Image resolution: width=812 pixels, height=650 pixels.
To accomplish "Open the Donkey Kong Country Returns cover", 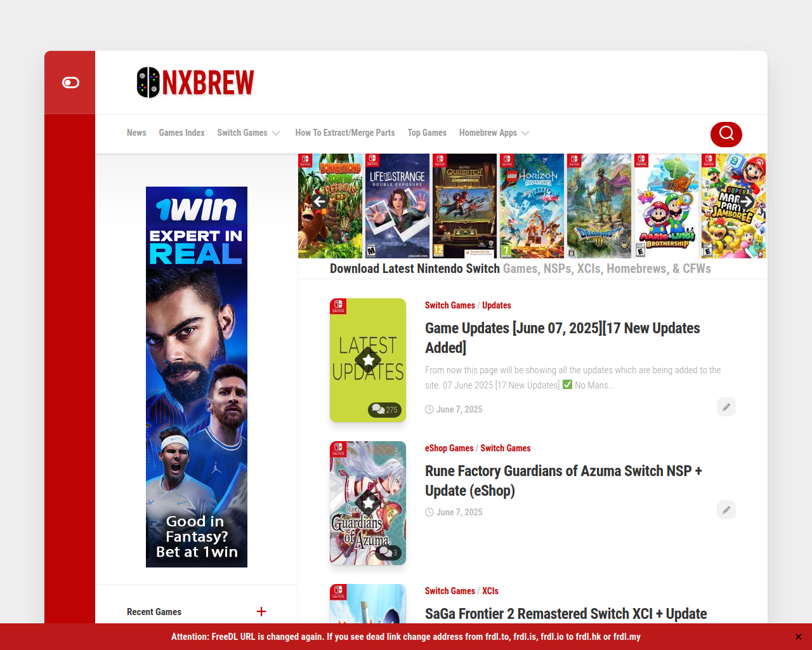I will click(331, 206).
